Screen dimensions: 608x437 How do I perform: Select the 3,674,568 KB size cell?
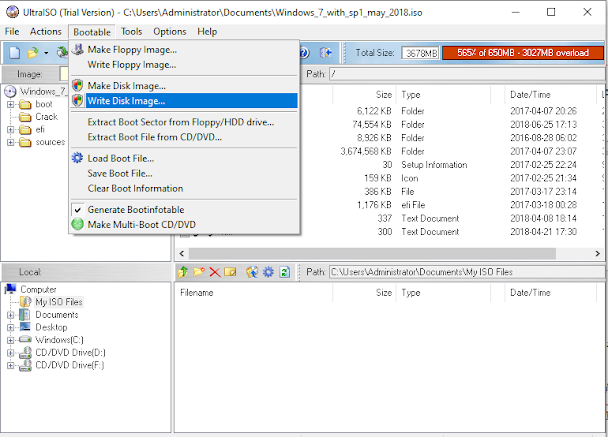pyautogui.click(x=366, y=151)
